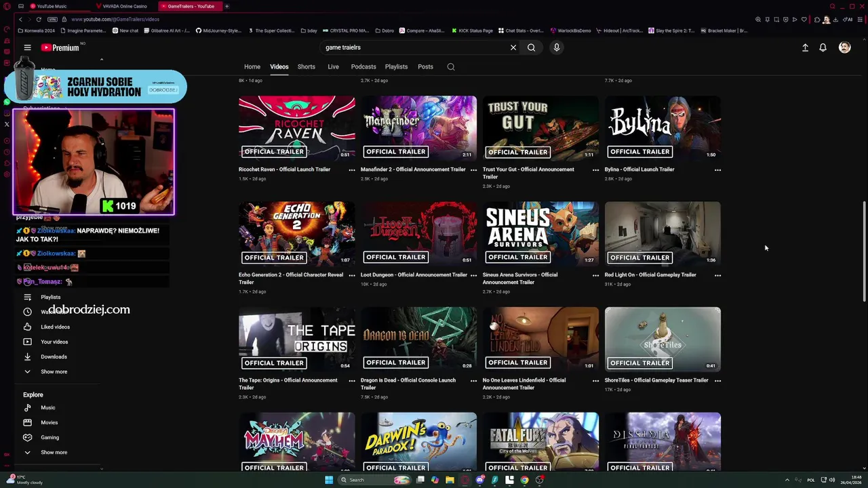Screen dimensions: 868x488
Task: Open Music under Explore
Action: 47,407
